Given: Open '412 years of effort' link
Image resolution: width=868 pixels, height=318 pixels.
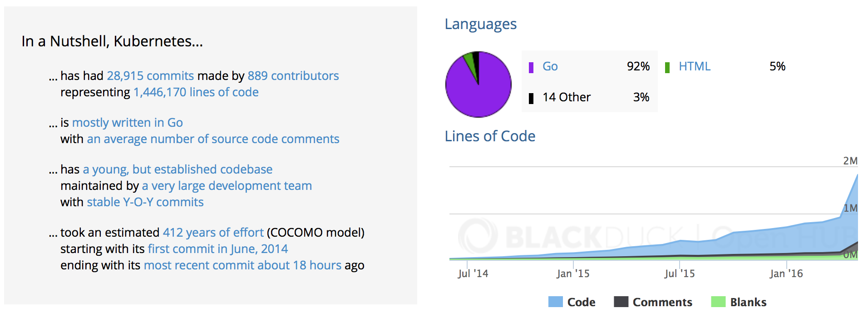Looking at the screenshot, I should pos(213,233).
